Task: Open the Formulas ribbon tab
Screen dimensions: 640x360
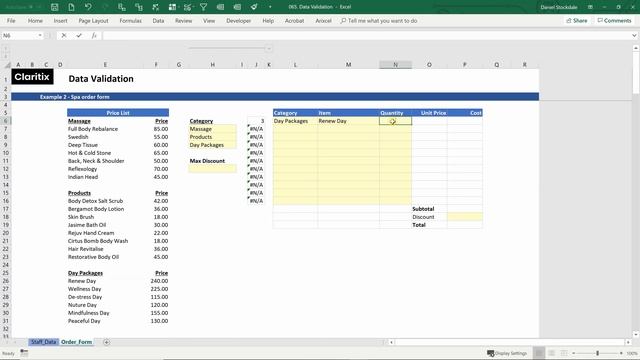Action: 131,20
